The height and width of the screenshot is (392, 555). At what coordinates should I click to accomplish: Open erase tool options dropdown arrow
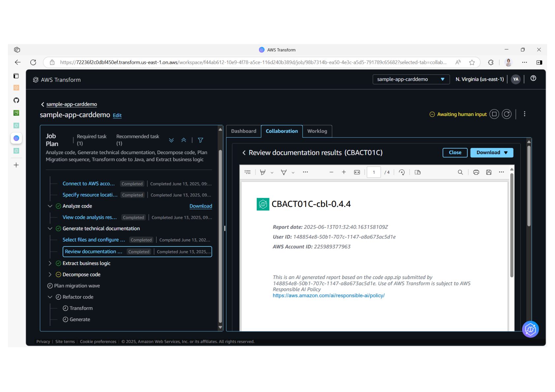(293, 173)
